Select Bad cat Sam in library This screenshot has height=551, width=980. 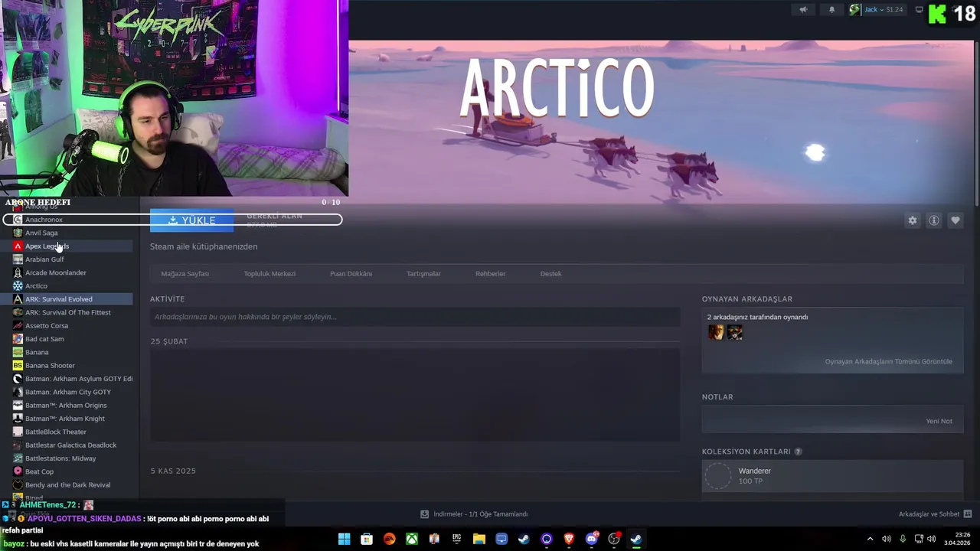click(x=44, y=339)
